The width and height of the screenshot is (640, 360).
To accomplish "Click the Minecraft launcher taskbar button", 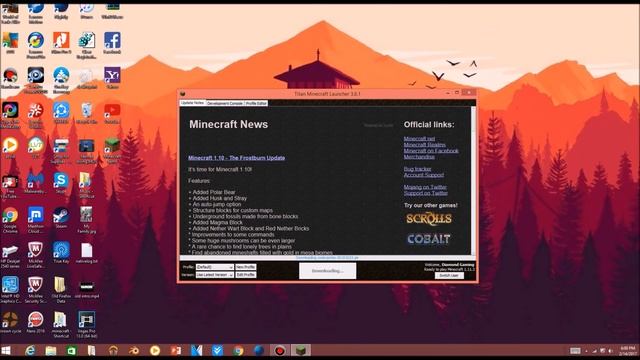I will click(301, 350).
